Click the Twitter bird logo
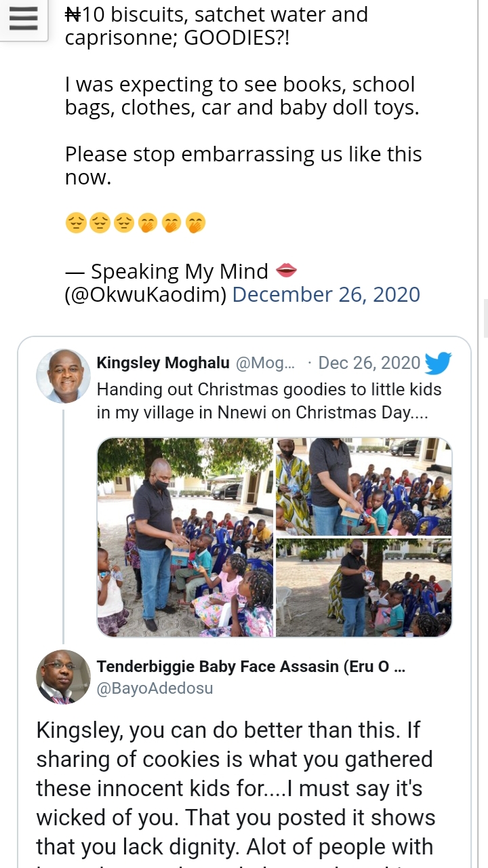This screenshot has height=868, width=488. tap(438, 363)
